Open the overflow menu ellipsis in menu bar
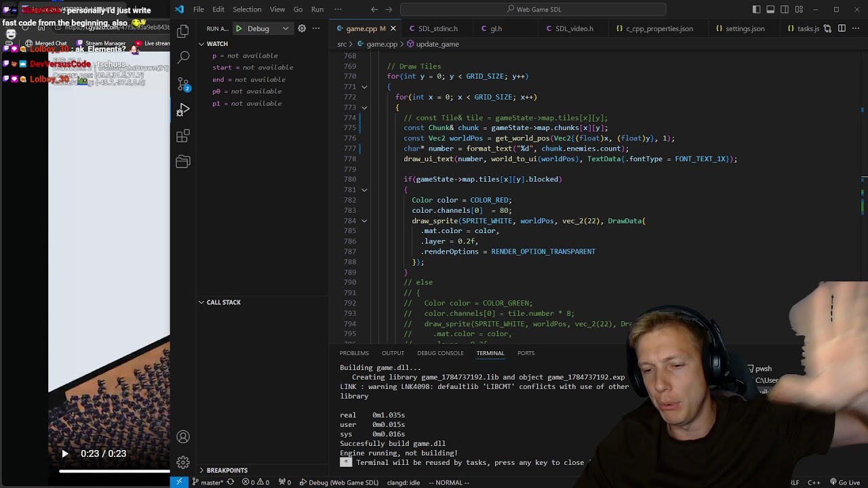 pyautogui.click(x=338, y=9)
